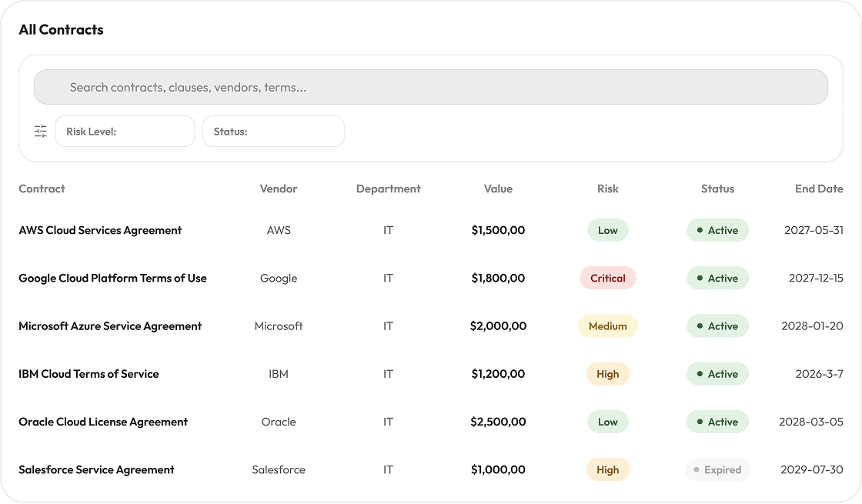Focus the contract search field
This screenshot has width=862, height=504.
click(x=431, y=87)
